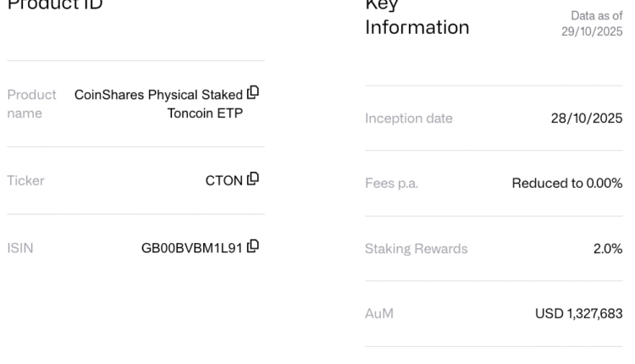Copy the CTON ticker symbol
635x364 pixels.
[253, 179]
